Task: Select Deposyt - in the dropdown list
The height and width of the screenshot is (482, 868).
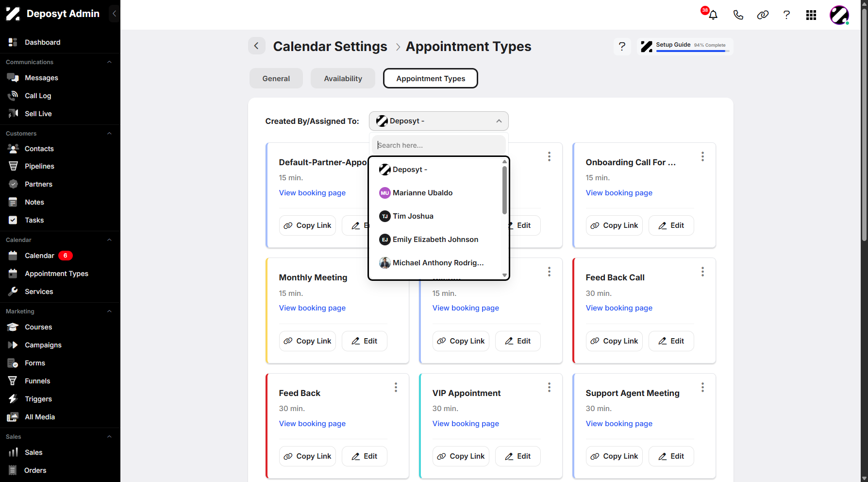Action: 435,170
